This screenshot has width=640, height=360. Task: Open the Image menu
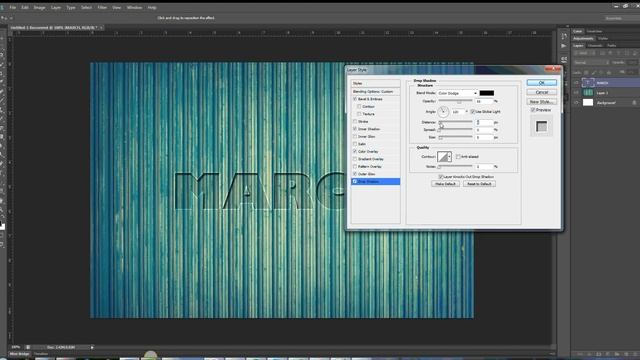point(39,7)
